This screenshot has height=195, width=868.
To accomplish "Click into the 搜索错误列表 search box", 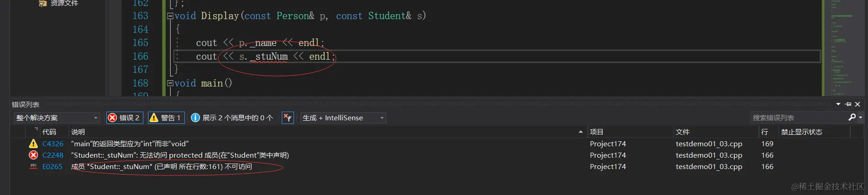I will pyautogui.click(x=798, y=118).
